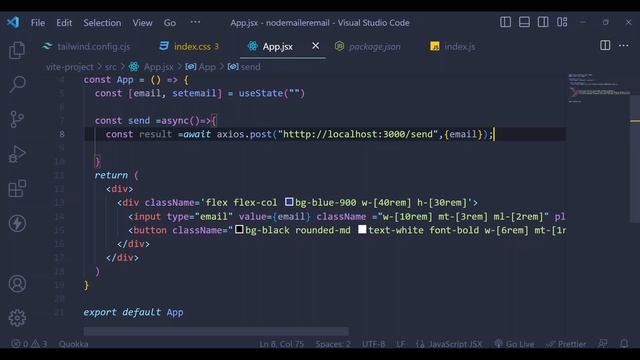Toggle the bottom panel layout icon
640x360 pixels.
click(524, 22)
